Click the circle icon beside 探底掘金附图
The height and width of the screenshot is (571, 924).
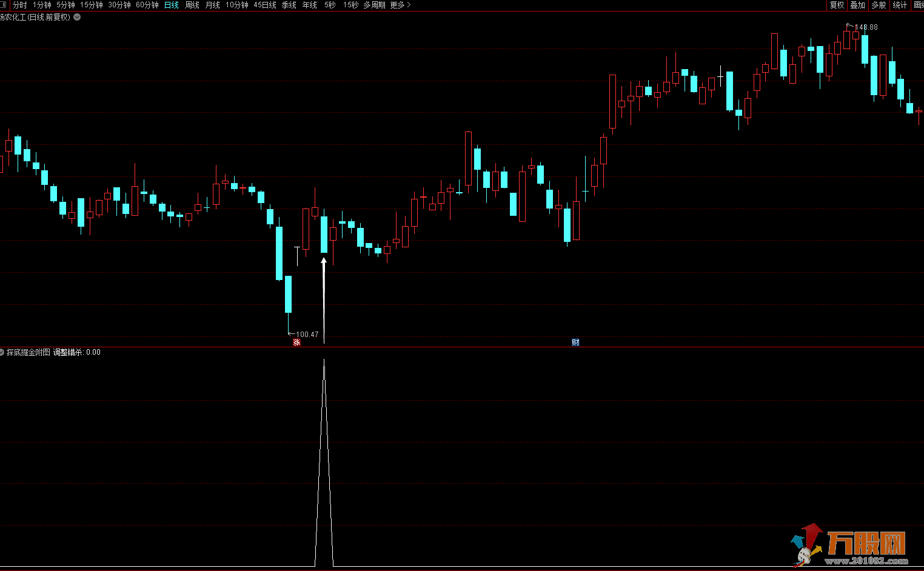pos(2,352)
